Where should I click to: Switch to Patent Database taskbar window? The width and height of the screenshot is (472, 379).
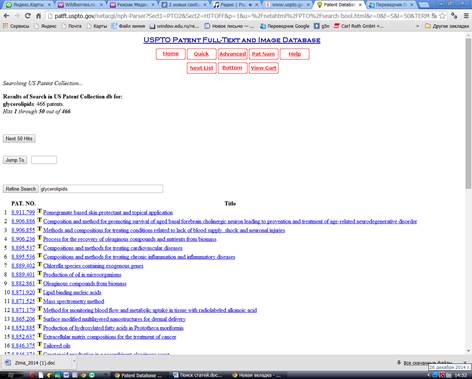pyautogui.click(x=137, y=375)
